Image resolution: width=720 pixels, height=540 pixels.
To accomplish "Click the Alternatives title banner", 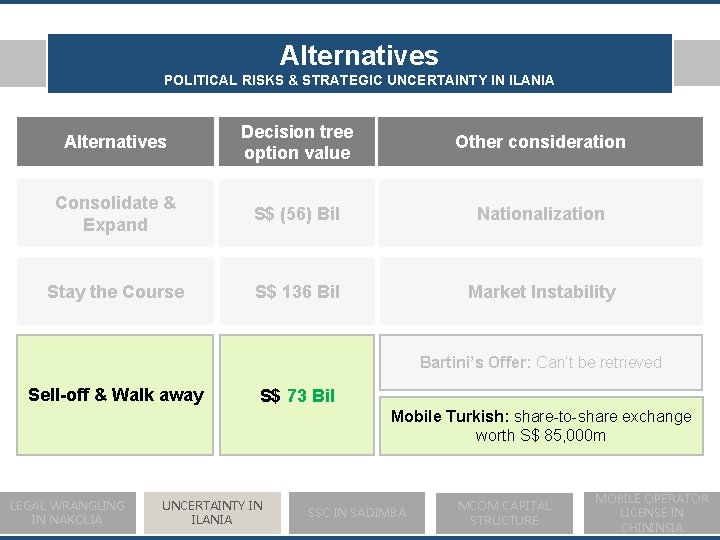I will (x=359, y=55).
